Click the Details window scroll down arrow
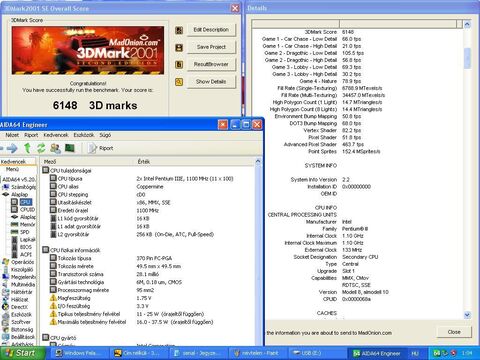The image size is (480, 360). click(x=467, y=315)
